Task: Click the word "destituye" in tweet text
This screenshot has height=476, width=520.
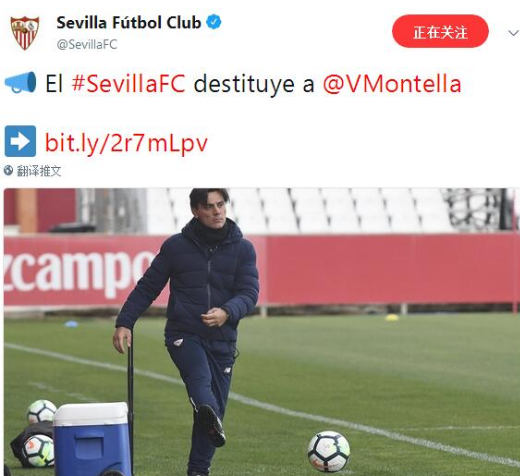Action: (244, 83)
